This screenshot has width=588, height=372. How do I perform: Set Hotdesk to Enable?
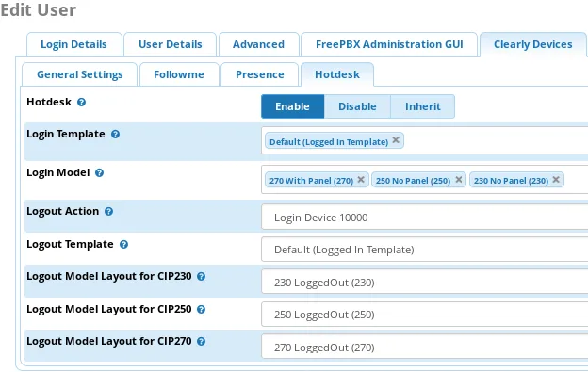click(x=292, y=106)
